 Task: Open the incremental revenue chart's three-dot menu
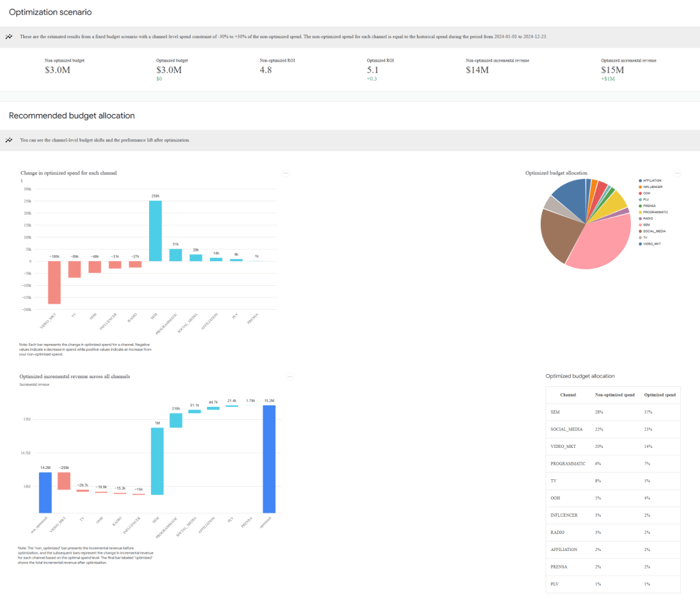click(290, 377)
